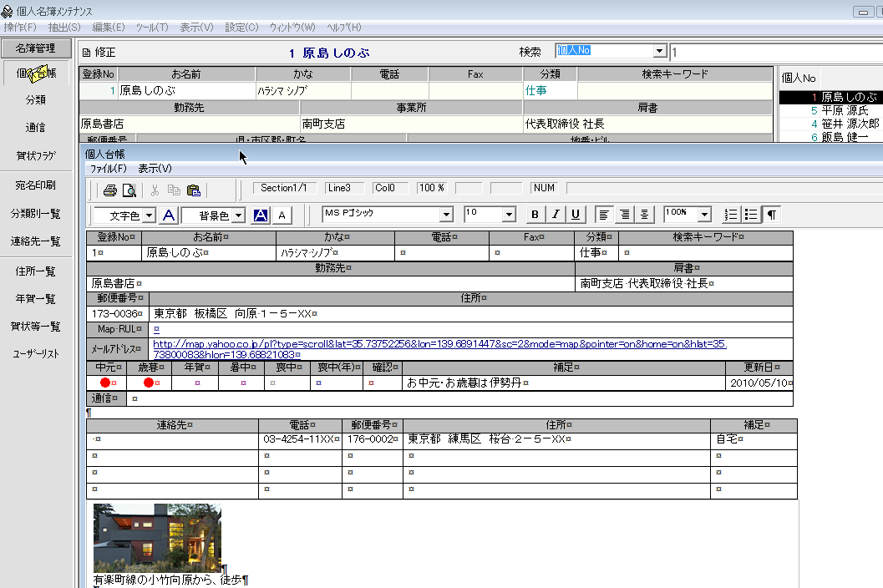Image resolution: width=883 pixels, height=588 pixels.
Task: Toggle Bold formatting
Action: tap(535, 215)
